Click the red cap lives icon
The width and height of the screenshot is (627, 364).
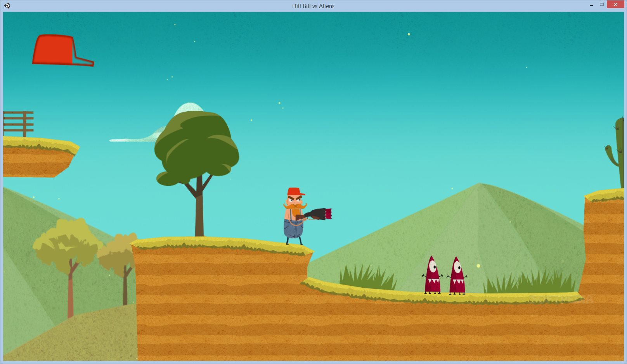pos(63,50)
